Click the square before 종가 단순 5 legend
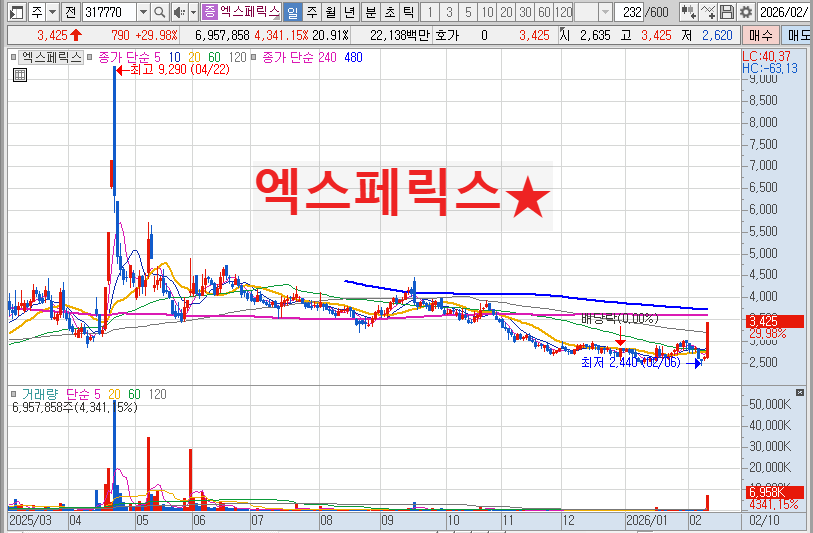 pyautogui.click(x=90, y=57)
